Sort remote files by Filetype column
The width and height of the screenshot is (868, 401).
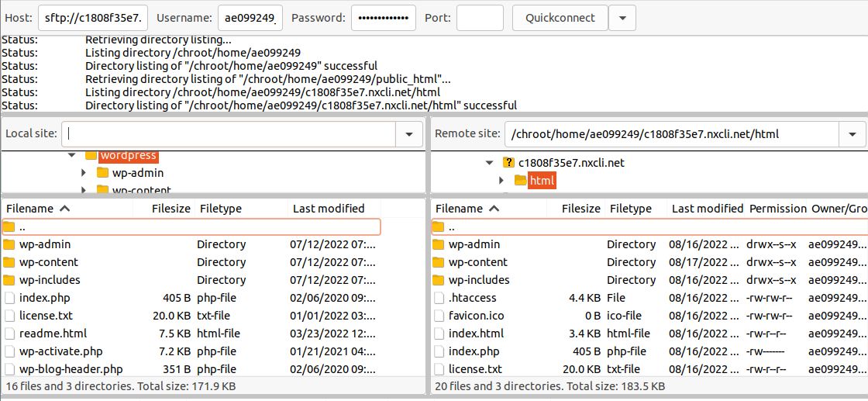click(x=635, y=208)
